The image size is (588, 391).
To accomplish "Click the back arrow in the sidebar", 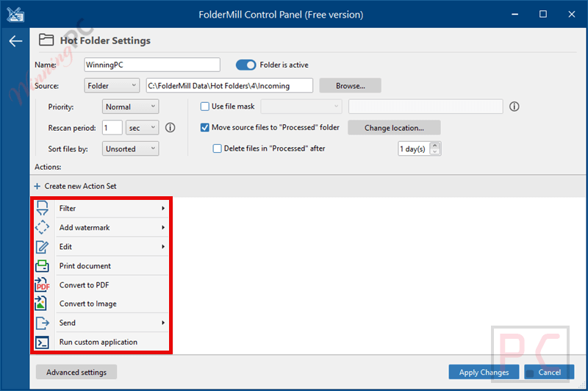I will [15, 41].
